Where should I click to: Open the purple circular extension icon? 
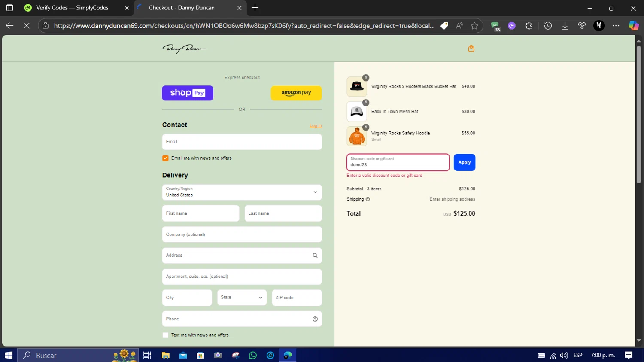[x=512, y=26]
